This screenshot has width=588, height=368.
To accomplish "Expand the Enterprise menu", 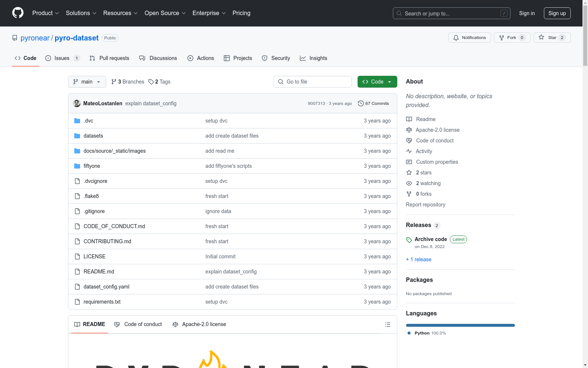I will tap(209, 13).
